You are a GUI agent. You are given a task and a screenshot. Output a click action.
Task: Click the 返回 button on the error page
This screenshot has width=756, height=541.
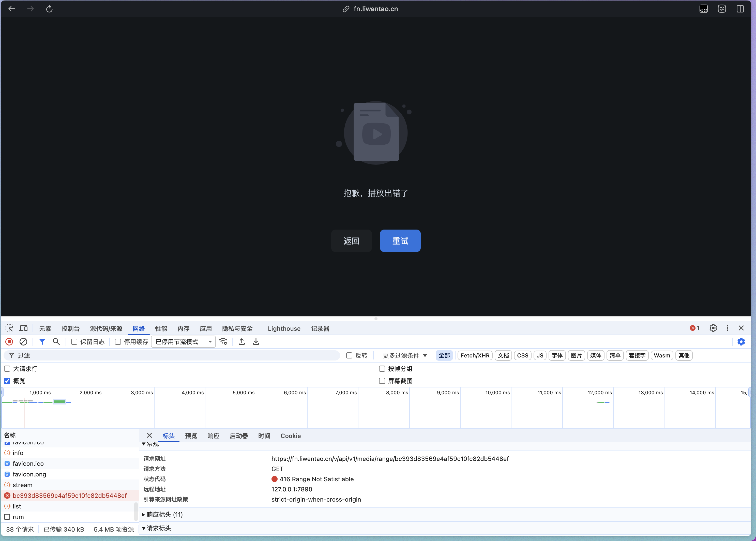(x=351, y=241)
